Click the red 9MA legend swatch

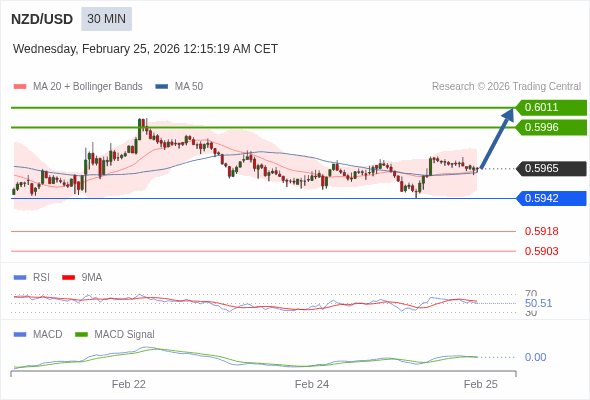tap(68, 278)
